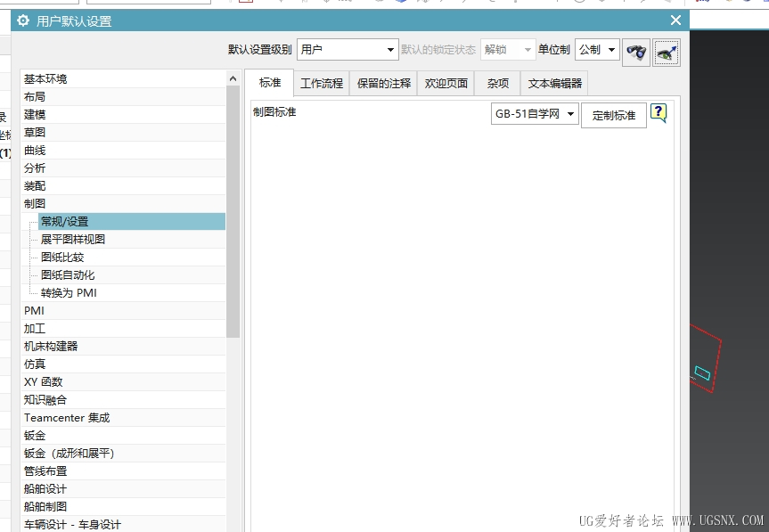Switch to the 工作流程 tab
Screen dimensions: 769x532
[x=322, y=84]
